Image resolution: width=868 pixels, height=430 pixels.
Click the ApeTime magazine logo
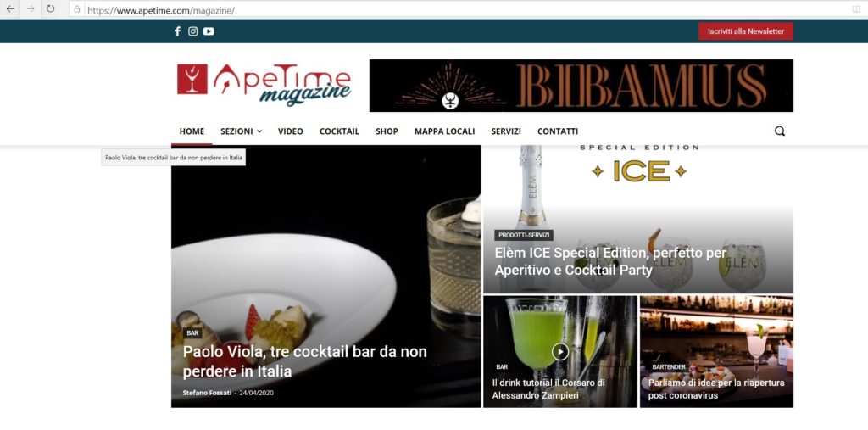[264, 84]
